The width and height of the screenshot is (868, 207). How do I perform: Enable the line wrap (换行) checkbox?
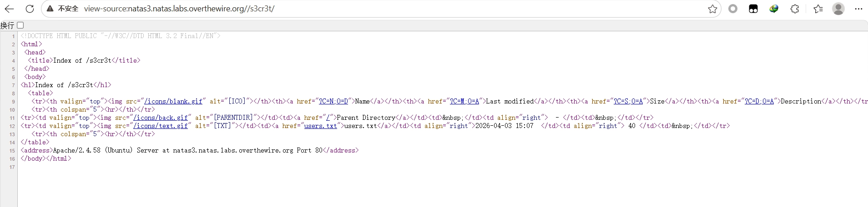[20, 25]
